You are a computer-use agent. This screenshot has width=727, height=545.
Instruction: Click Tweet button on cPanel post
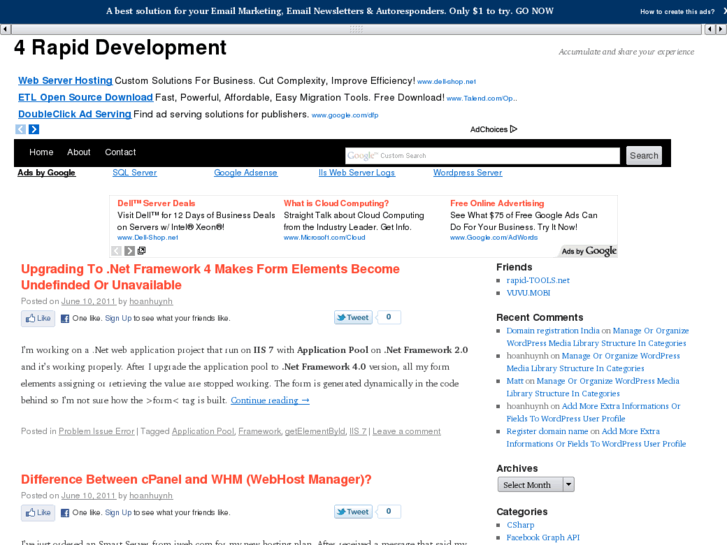pyautogui.click(x=353, y=512)
